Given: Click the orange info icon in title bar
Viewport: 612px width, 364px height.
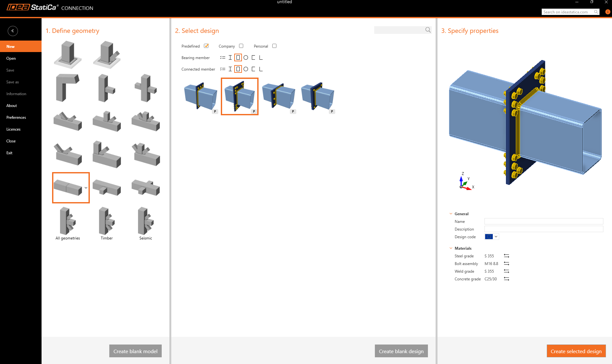Looking at the screenshot, I should pyautogui.click(x=608, y=12).
